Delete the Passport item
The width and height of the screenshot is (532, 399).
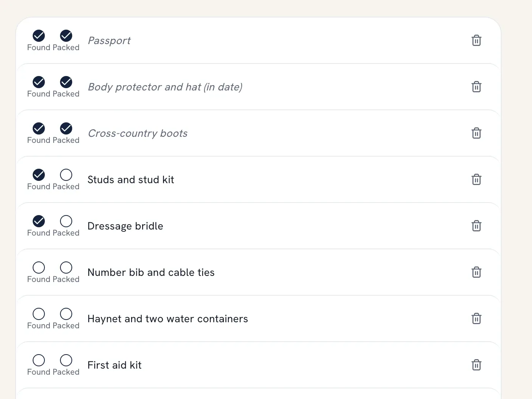pyautogui.click(x=476, y=40)
